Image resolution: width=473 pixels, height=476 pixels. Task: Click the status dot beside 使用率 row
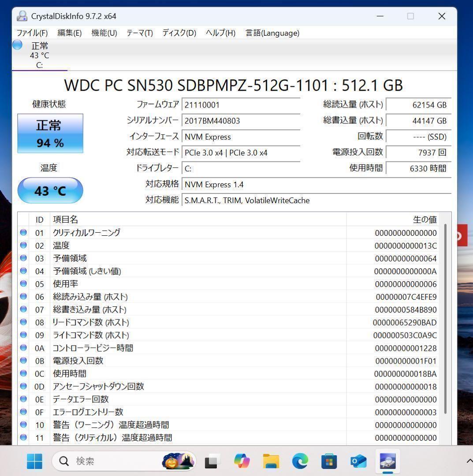(x=23, y=284)
